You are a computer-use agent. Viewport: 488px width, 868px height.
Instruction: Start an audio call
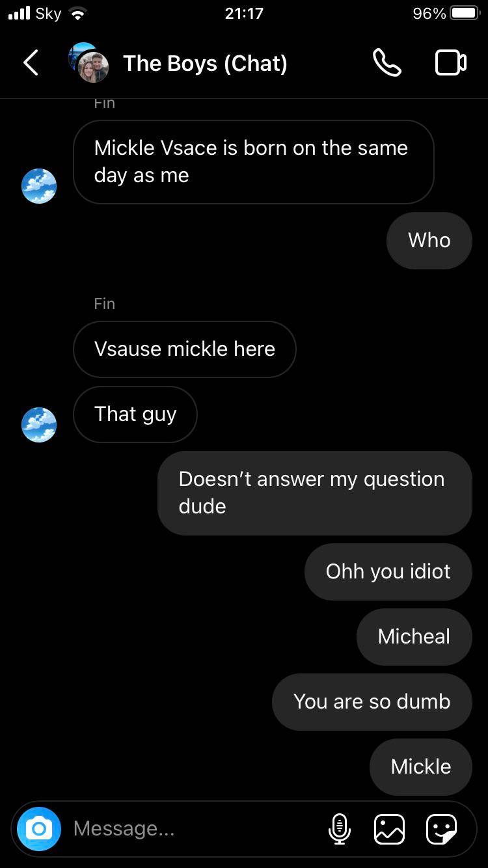pyautogui.click(x=386, y=63)
